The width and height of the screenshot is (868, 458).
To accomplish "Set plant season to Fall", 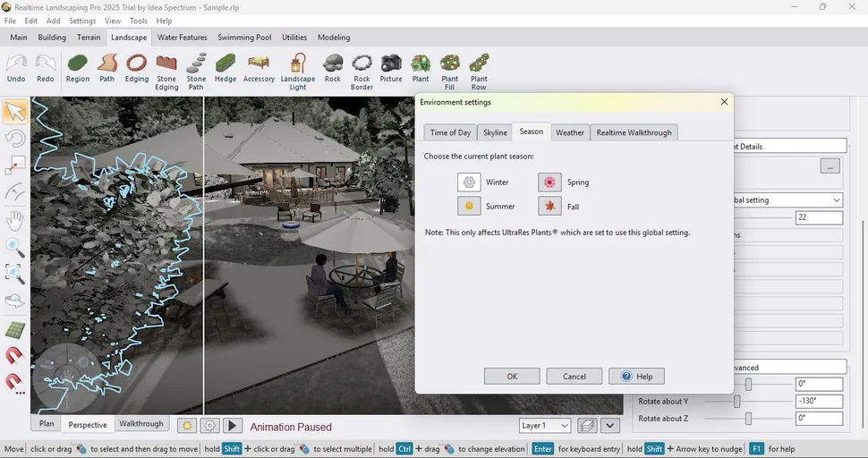I will (x=549, y=207).
